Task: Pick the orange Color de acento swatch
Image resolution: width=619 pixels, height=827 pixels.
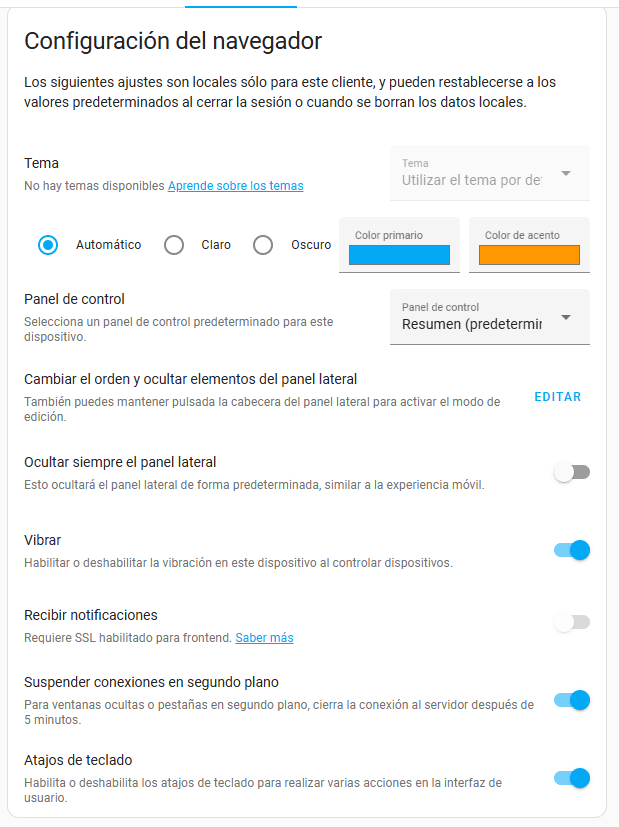Action: click(x=529, y=255)
